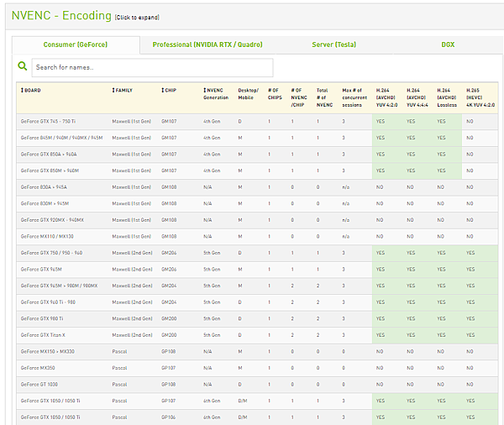Click '5th Gen' in GTX Titan X row
This screenshot has height=425, width=504.
tap(212, 335)
